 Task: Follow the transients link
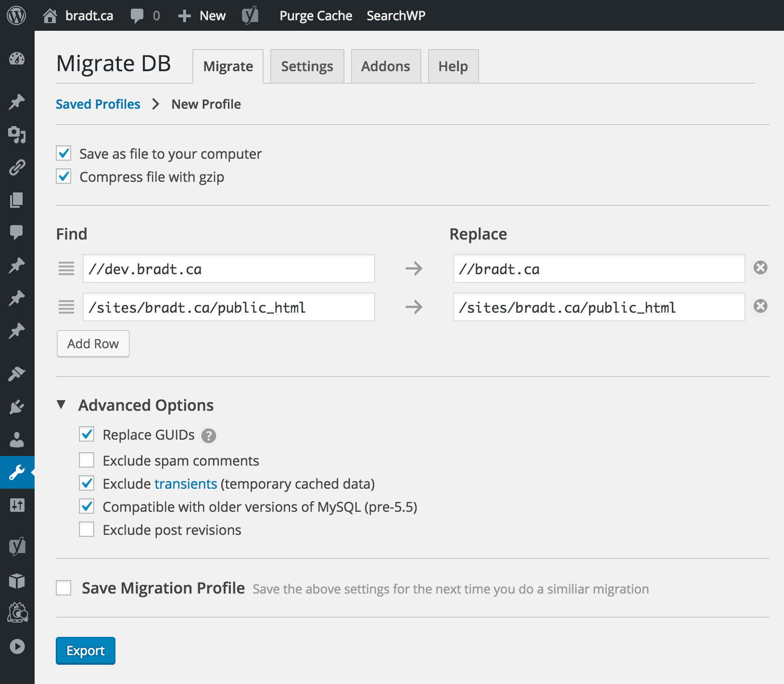point(186,483)
